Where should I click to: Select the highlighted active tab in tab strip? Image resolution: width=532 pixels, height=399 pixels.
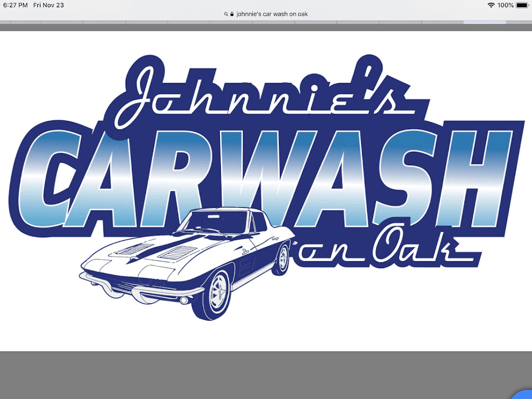coord(485,22)
